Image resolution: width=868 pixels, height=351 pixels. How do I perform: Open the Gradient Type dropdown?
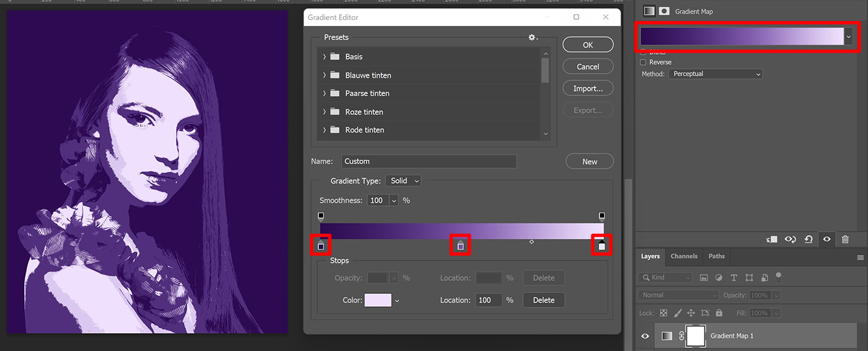[x=403, y=180]
